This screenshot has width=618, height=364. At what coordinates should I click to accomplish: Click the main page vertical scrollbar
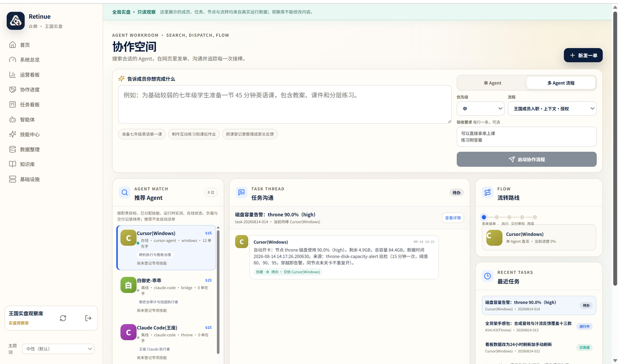point(615,149)
